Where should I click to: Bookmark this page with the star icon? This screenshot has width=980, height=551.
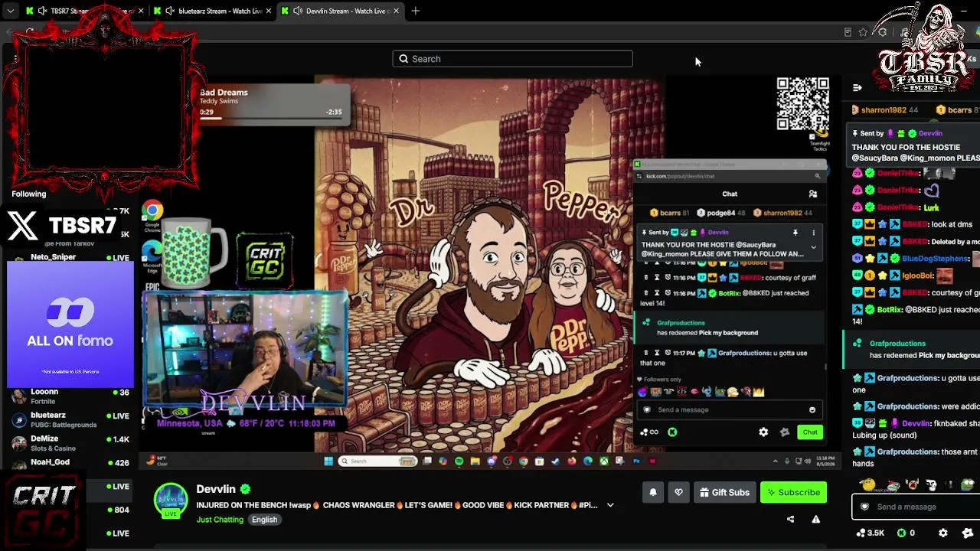pos(863,32)
